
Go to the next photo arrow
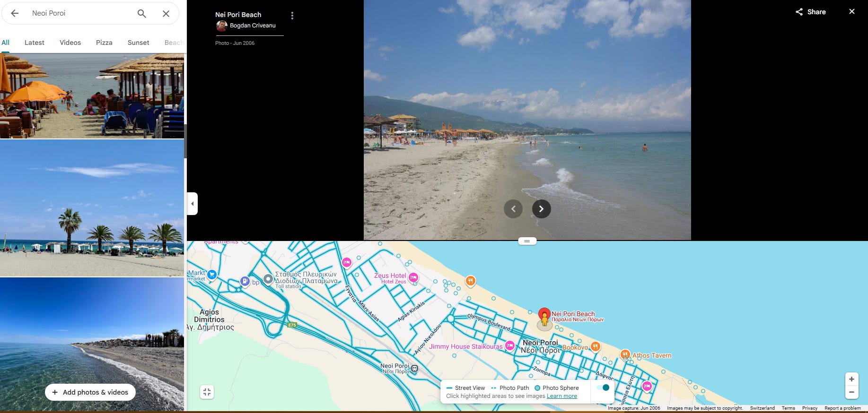coord(542,209)
